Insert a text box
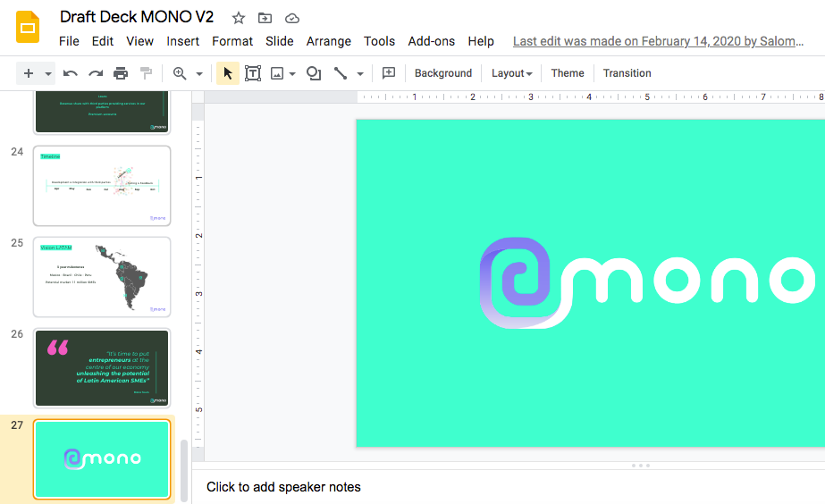Screen dimensions: 825x504 click(253, 73)
